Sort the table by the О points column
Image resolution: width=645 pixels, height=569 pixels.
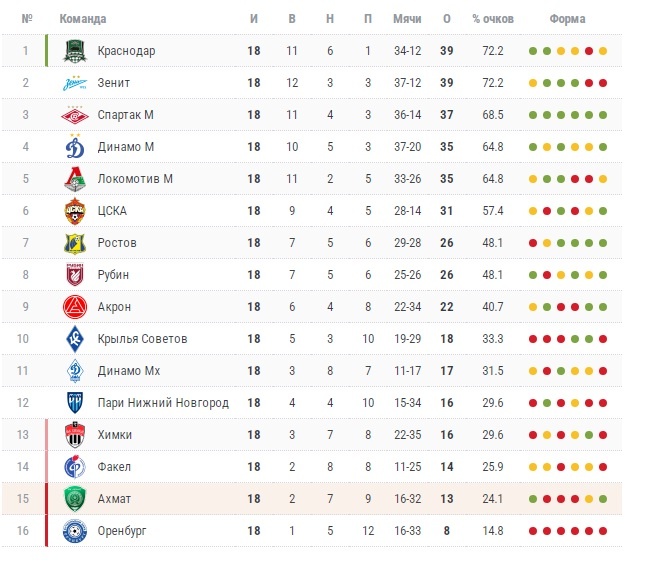pyautogui.click(x=447, y=19)
